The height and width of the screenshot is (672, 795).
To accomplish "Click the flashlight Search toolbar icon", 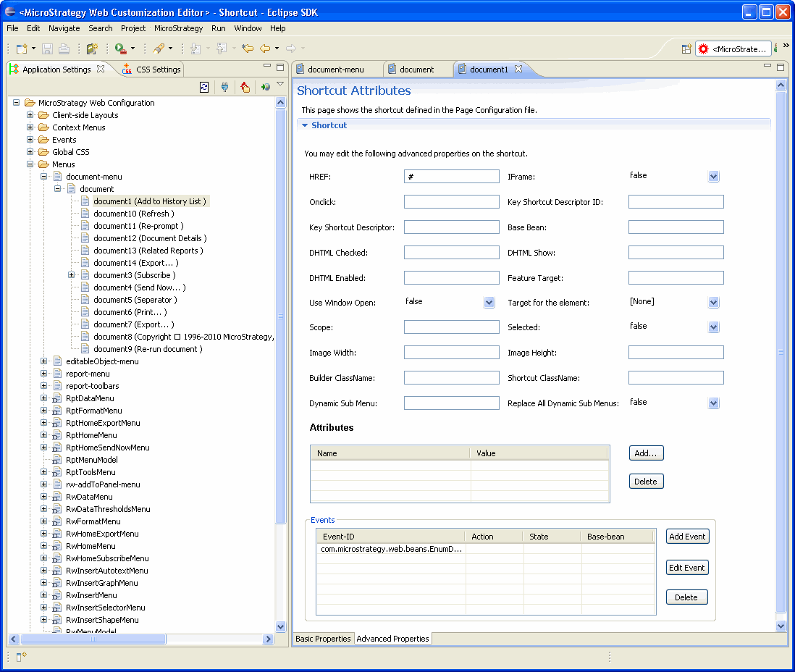I will (x=159, y=49).
